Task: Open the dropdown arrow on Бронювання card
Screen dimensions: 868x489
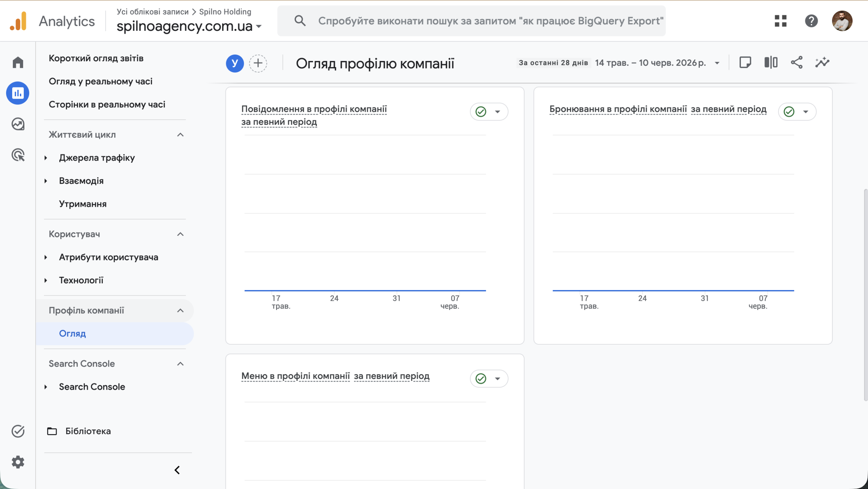Action: point(806,112)
